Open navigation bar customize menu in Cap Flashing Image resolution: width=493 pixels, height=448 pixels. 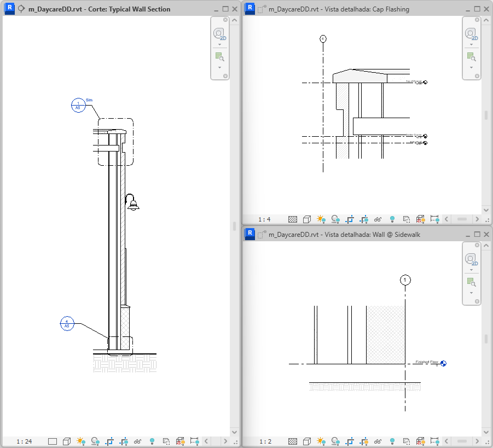477,76
